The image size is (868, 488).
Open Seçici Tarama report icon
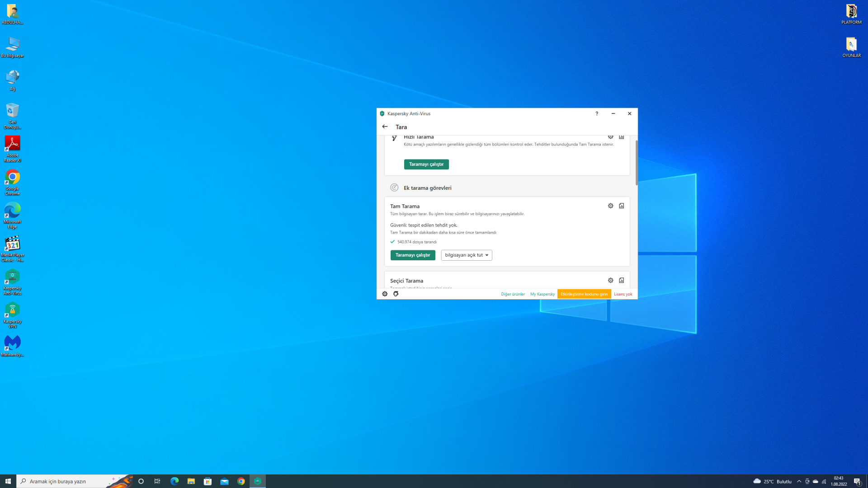622,281
